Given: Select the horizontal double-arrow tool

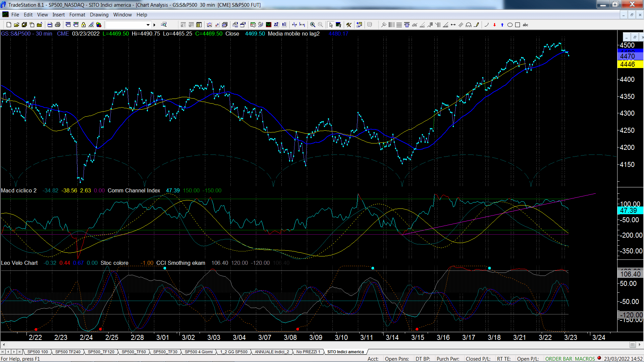Looking at the screenshot, I should [x=453, y=25].
